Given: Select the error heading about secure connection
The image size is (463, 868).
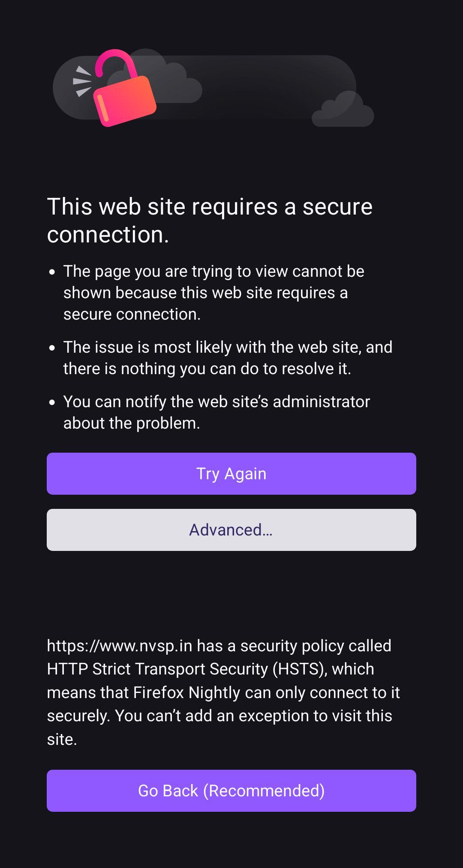Looking at the screenshot, I should tap(210, 220).
